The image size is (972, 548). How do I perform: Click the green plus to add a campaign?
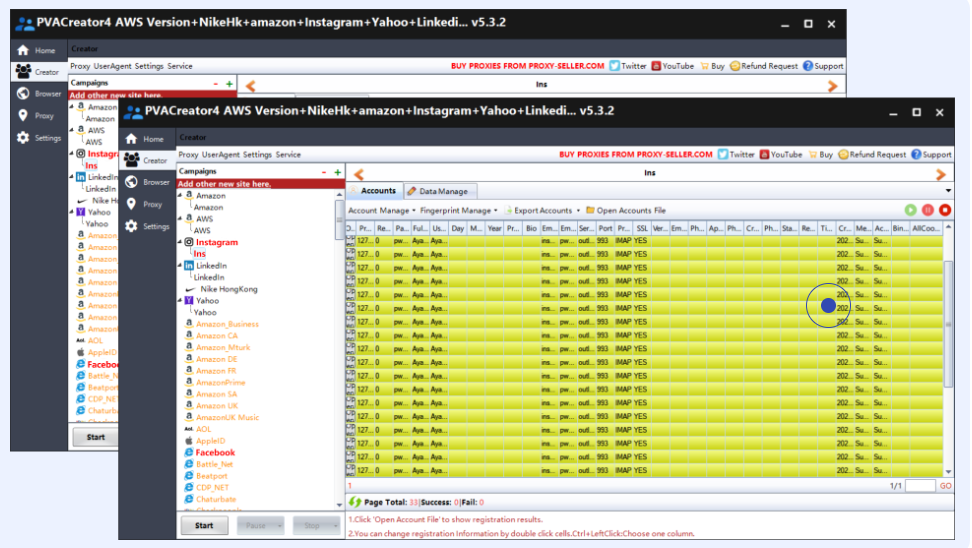pos(338,172)
